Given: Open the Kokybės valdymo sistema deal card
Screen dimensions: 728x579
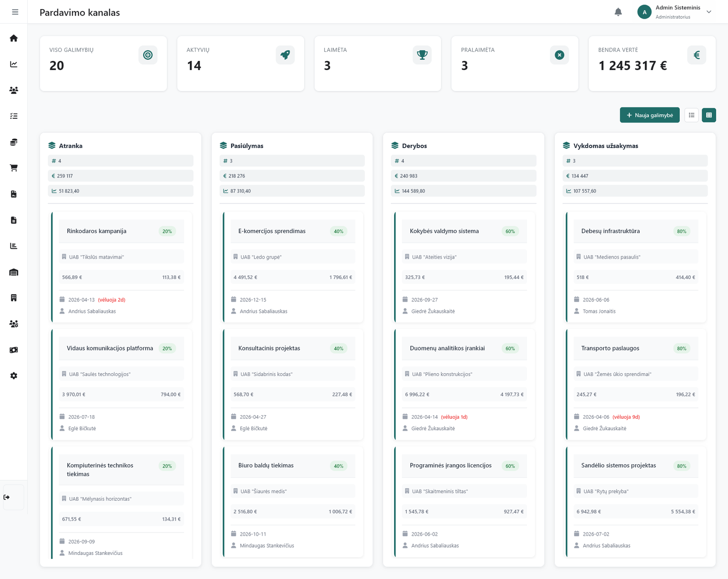Looking at the screenshot, I should coord(444,231).
